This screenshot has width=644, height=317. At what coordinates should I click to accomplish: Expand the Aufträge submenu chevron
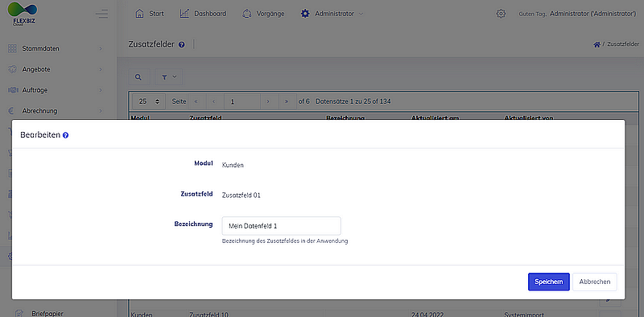coord(101,90)
